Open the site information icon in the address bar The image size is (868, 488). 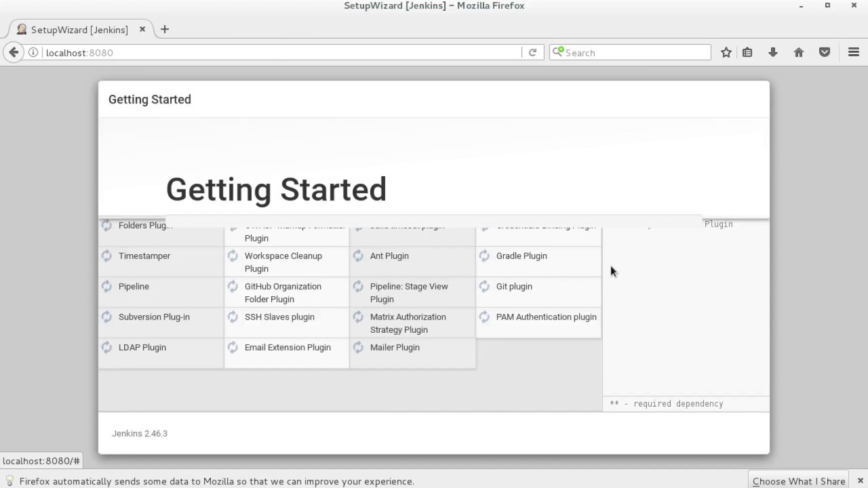(x=33, y=52)
